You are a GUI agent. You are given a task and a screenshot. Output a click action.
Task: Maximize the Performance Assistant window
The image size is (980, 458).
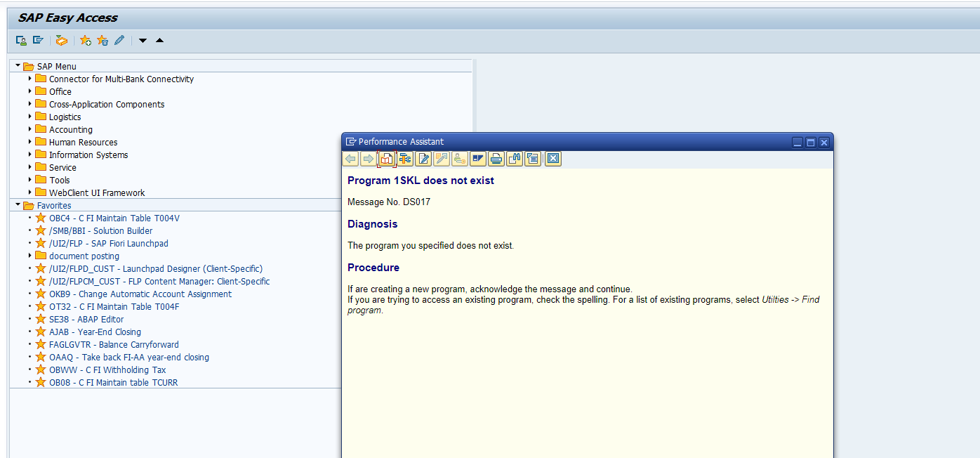[x=811, y=142]
